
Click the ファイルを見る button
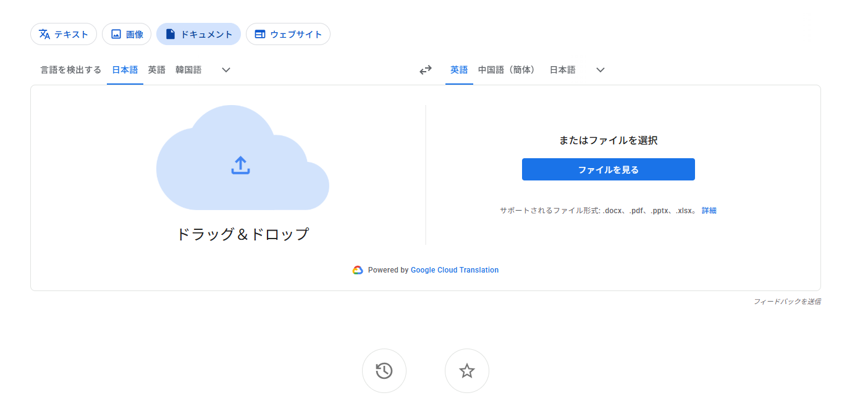pyautogui.click(x=609, y=169)
